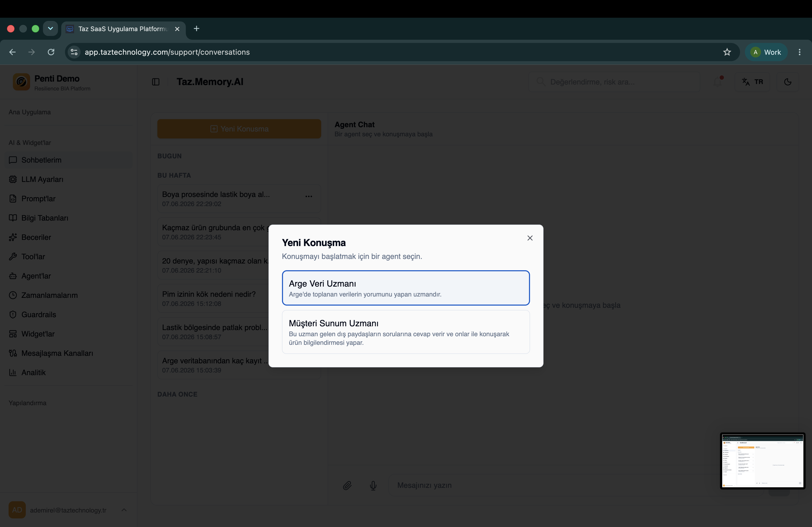
Task: Open the notifications bell
Action: click(717, 82)
